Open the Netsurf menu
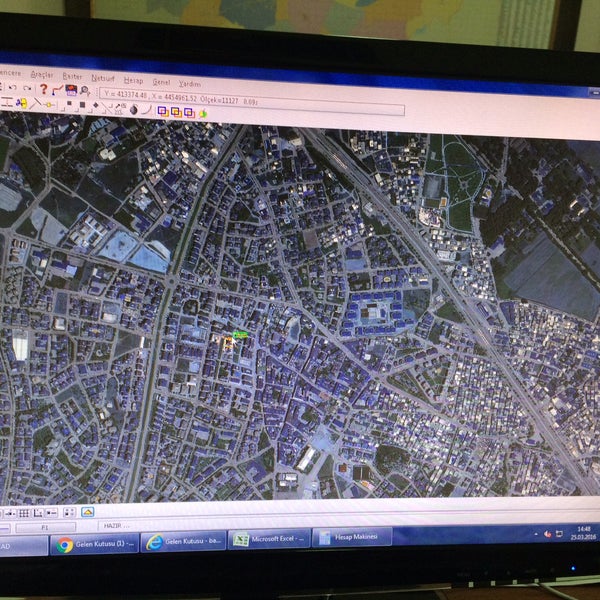The height and width of the screenshot is (600, 600). click(x=103, y=78)
